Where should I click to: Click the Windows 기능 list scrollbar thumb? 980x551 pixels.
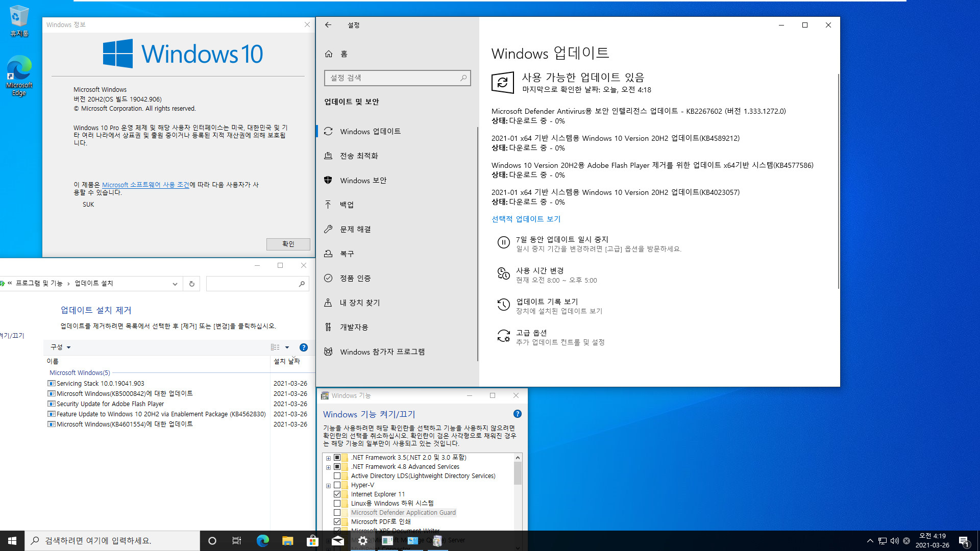pyautogui.click(x=518, y=473)
